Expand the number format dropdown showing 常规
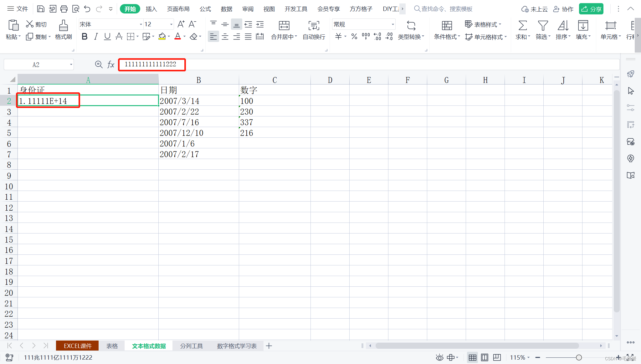 tap(392, 24)
